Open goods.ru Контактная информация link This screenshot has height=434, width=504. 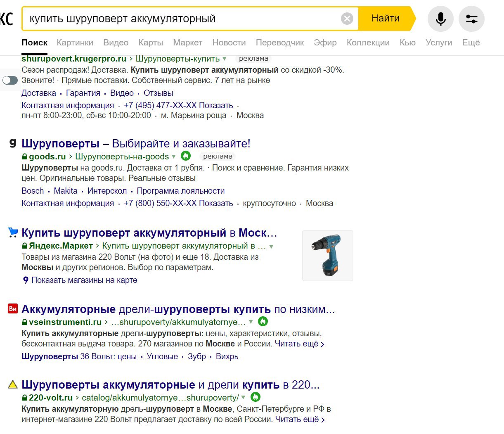coord(68,203)
